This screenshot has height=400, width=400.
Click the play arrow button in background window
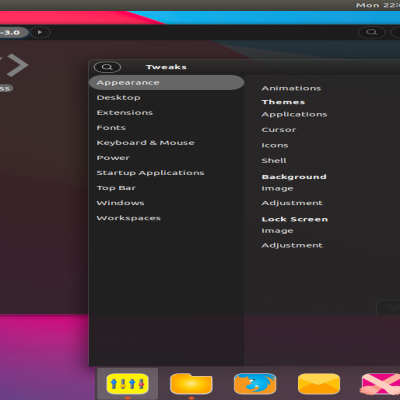click(x=40, y=32)
